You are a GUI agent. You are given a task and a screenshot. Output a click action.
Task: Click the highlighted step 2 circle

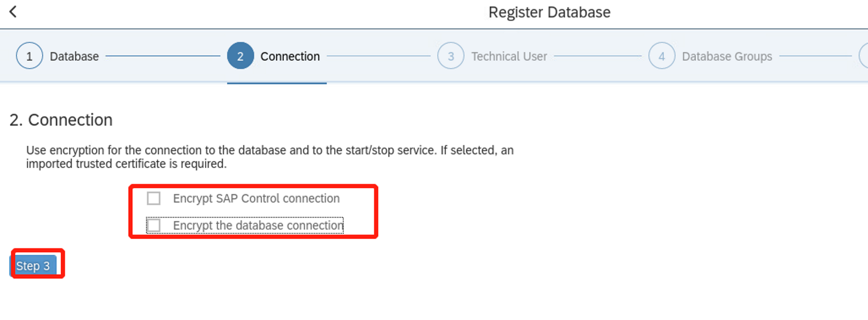pyautogui.click(x=240, y=56)
